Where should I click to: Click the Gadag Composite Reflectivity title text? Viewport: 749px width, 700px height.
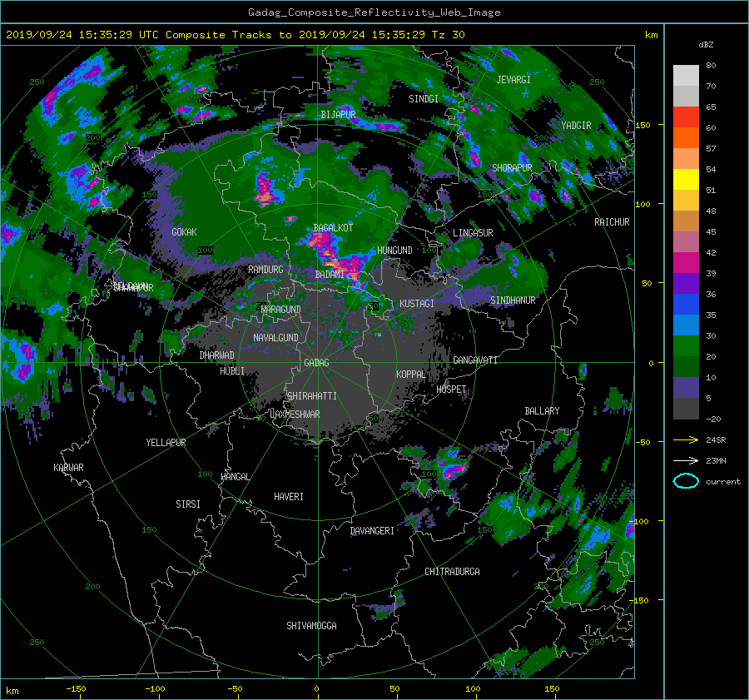(374, 12)
